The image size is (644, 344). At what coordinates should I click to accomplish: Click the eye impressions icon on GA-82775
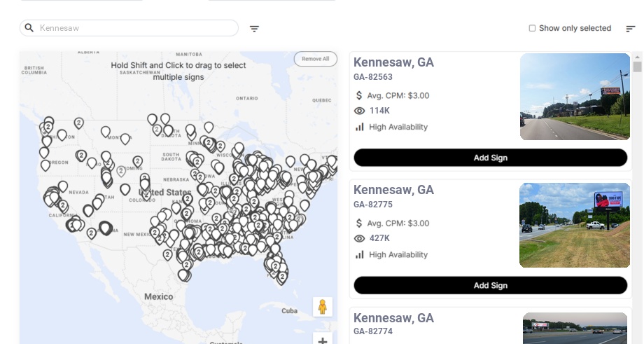click(x=360, y=238)
